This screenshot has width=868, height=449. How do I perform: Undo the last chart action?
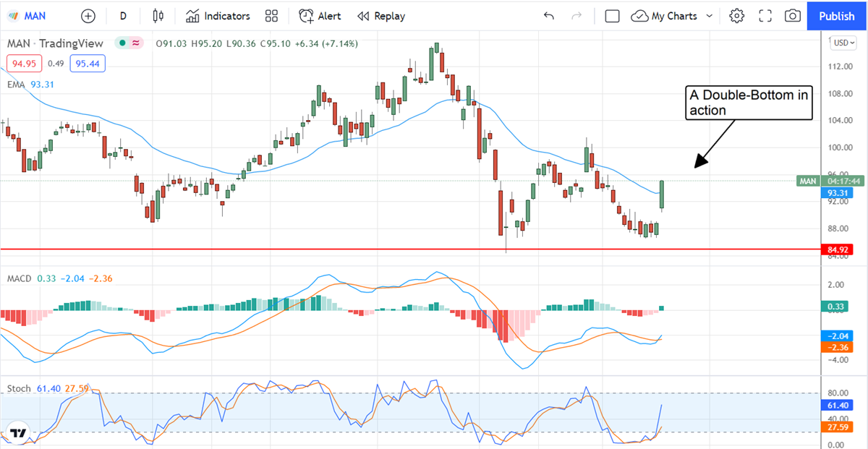(x=549, y=16)
